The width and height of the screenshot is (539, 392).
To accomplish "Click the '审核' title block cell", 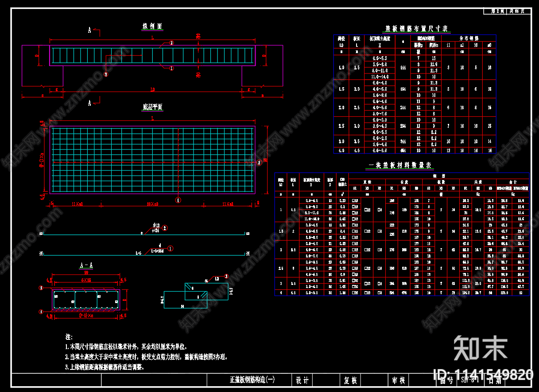I will (398, 380).
